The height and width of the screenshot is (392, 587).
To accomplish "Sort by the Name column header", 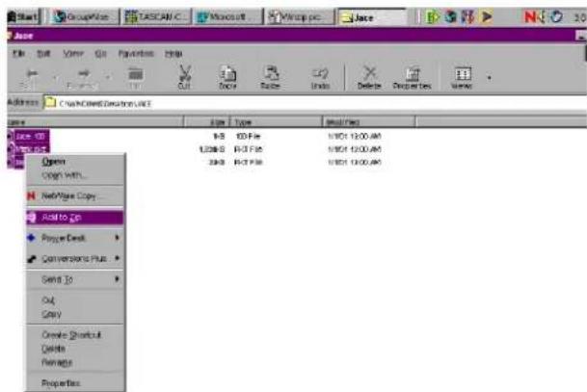I will (95, 122).
